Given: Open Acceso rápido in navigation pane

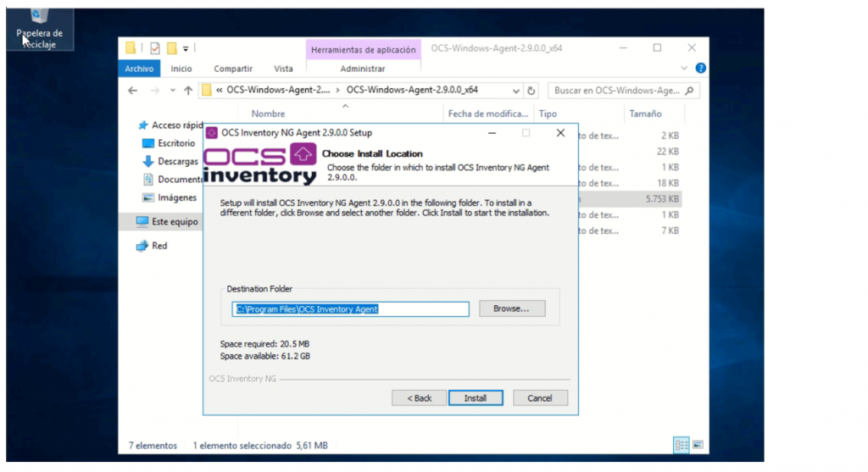Looking at the screenshot, I should 171,125.
